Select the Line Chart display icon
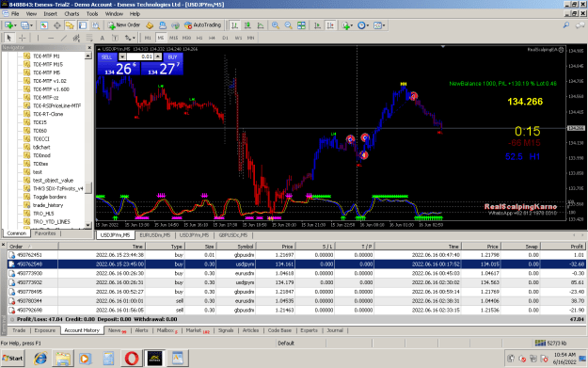 (261, 25)
